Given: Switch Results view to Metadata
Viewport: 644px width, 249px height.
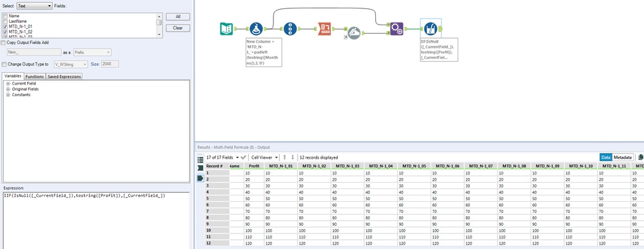Looking at the screenshot, I should coord(623,157).
